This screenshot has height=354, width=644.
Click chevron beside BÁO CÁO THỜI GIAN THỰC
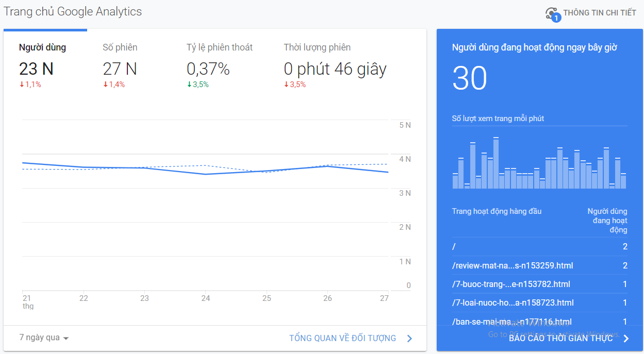coord(626,339)
